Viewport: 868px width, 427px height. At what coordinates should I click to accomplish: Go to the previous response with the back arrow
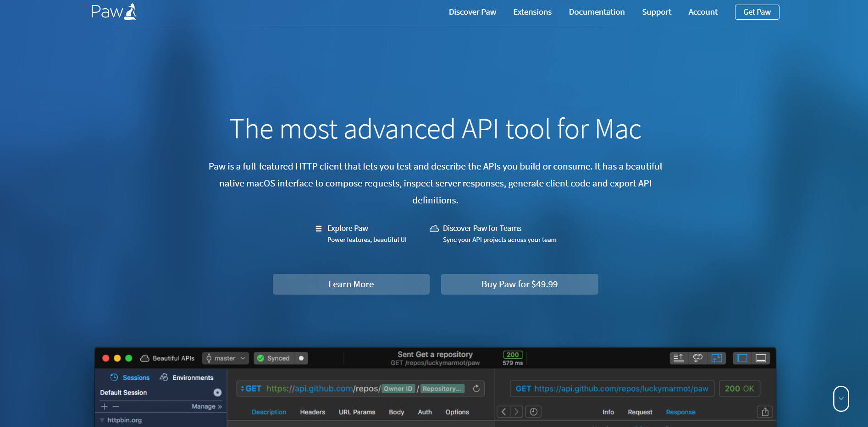point(503,412)
